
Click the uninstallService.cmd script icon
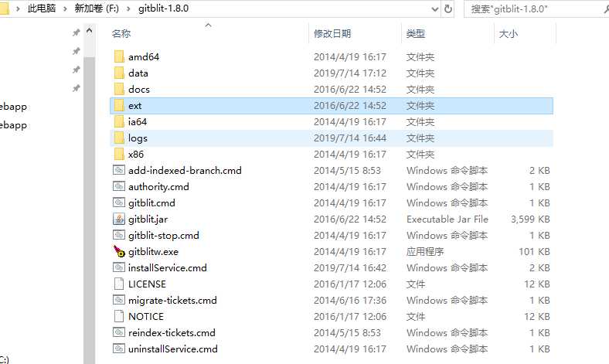point(119,349)
